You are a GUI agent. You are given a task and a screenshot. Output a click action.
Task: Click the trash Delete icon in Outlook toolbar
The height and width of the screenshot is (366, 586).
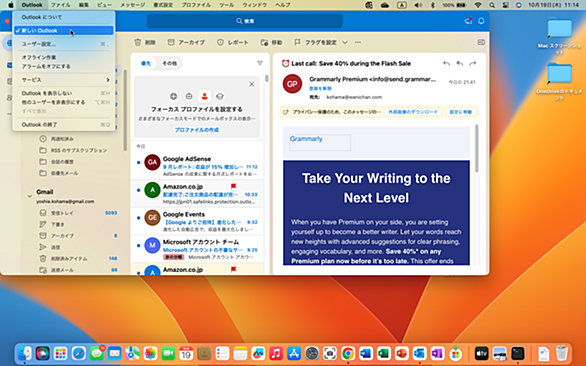[x=138, y=42]
